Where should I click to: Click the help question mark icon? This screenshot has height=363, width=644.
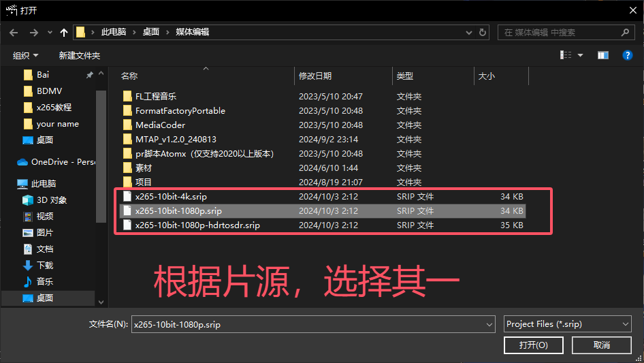pos(628,55)
